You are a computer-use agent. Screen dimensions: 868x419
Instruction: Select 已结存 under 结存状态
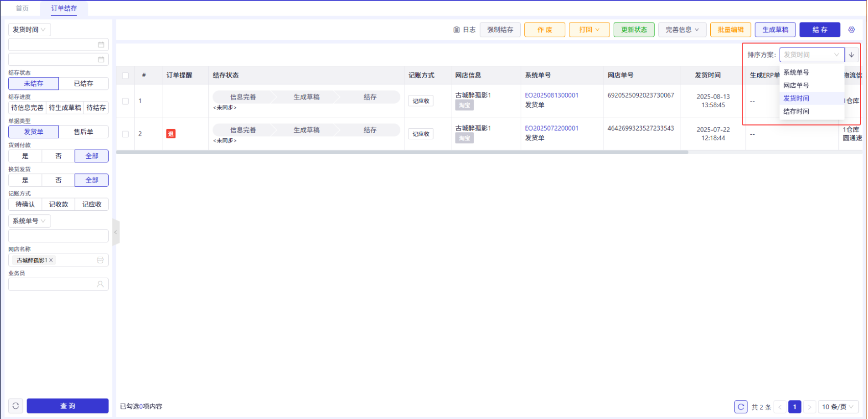(84, 84)
